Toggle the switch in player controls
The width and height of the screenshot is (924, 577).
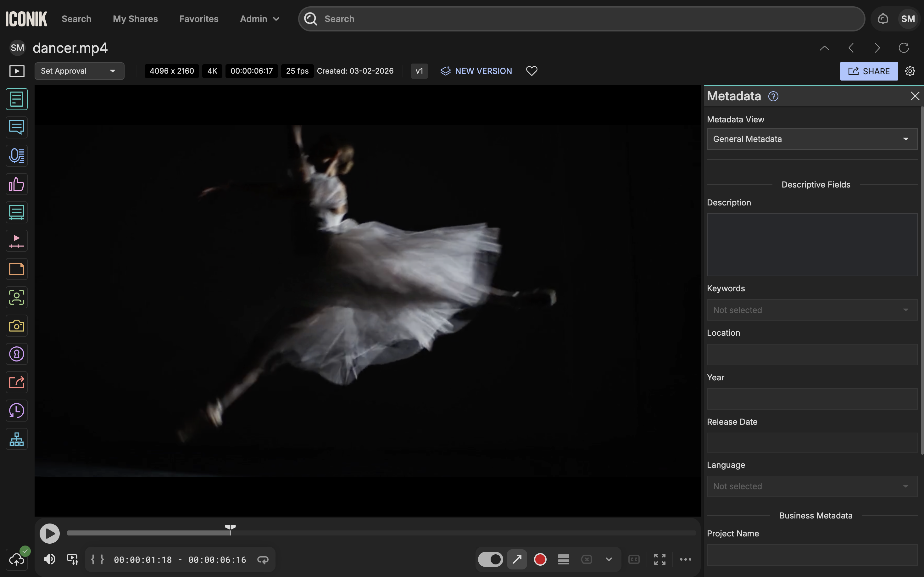(490, 559)
